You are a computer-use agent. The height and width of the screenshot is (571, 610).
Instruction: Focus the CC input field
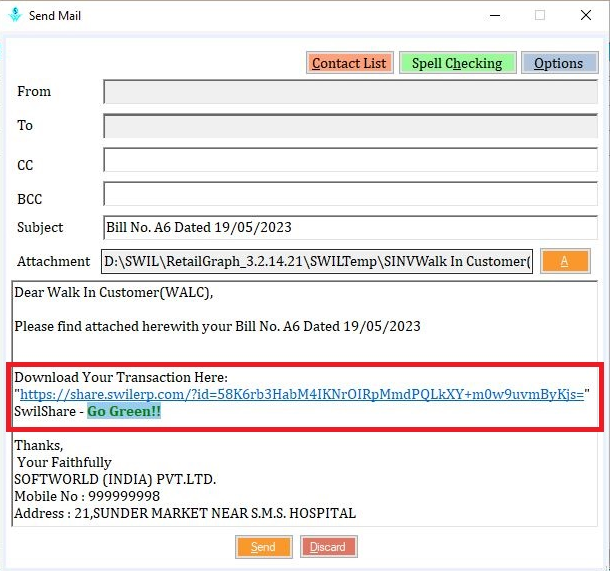(350, 159)
